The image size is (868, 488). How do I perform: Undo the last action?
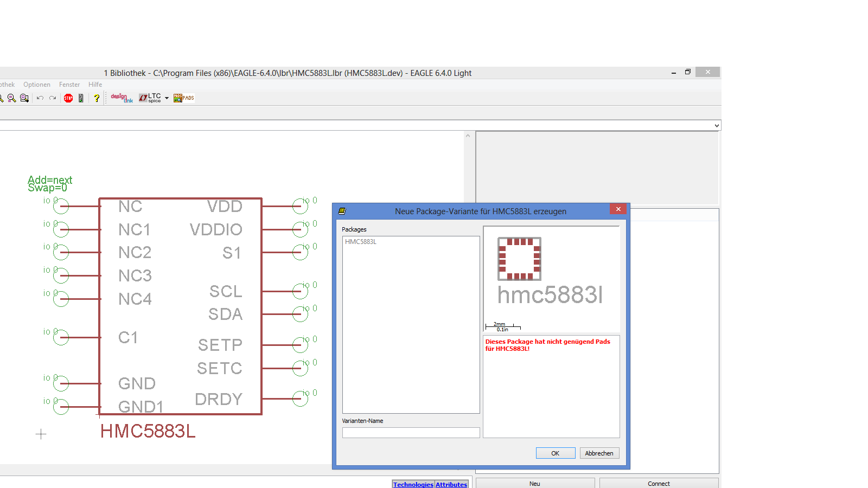coord(40,98)
